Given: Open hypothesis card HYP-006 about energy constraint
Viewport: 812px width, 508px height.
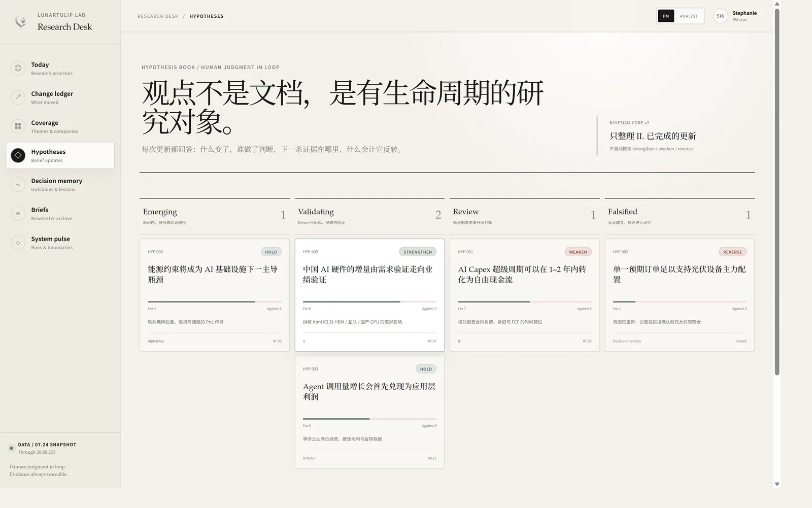Looking at the screenshot, I should click(215, 295).
